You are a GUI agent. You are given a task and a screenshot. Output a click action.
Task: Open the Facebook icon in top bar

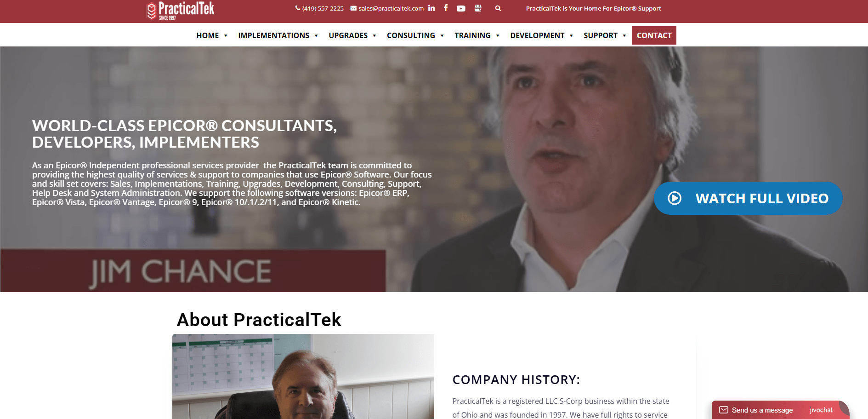point(446,8)
